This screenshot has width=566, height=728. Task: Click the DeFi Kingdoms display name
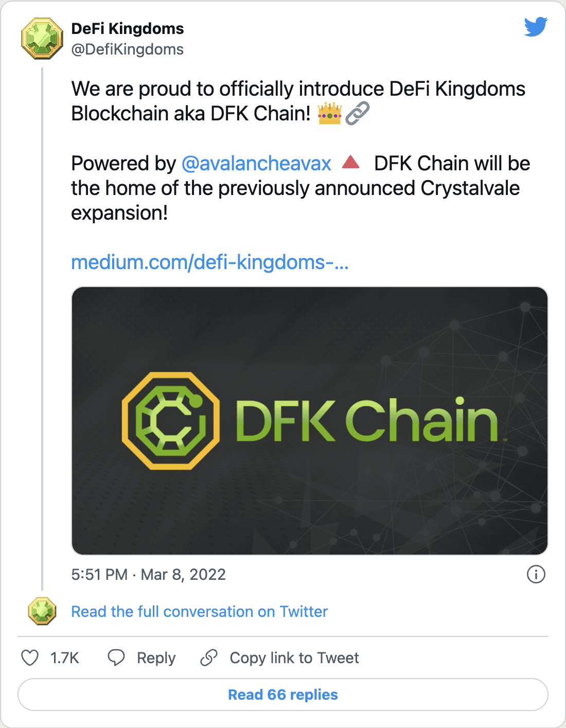pyautogui.click(x=127, y=28)
